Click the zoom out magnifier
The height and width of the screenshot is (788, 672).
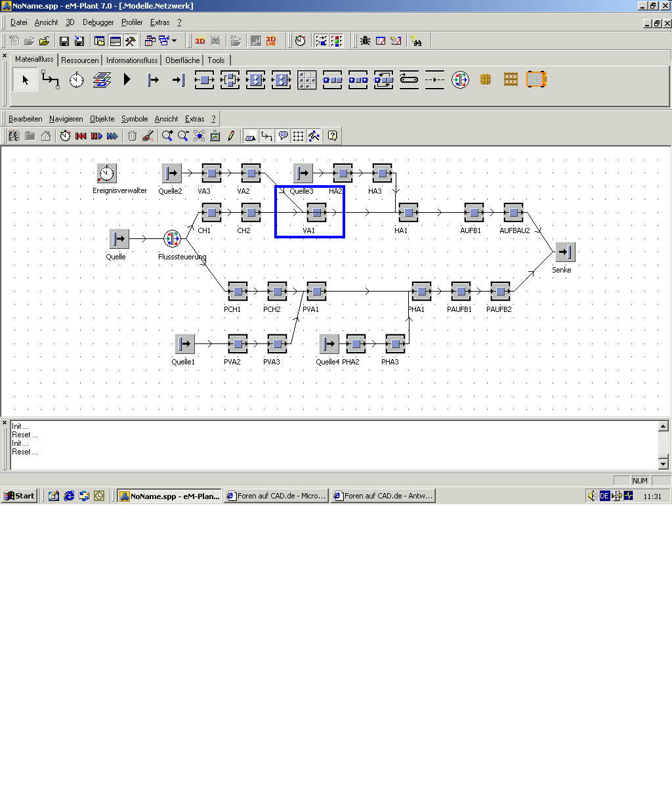(183, 136)
